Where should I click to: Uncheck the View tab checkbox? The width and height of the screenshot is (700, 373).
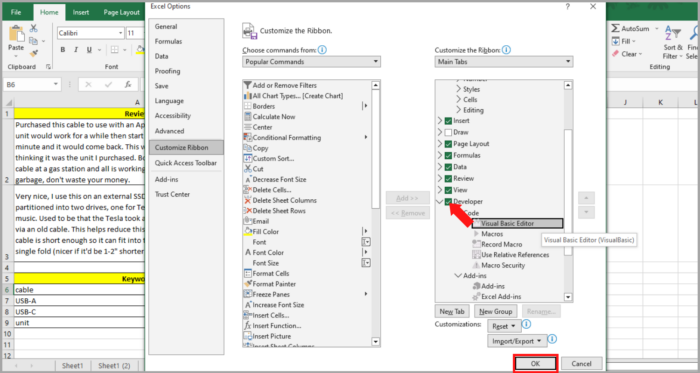pyautogui.click(x=448, y=190)
